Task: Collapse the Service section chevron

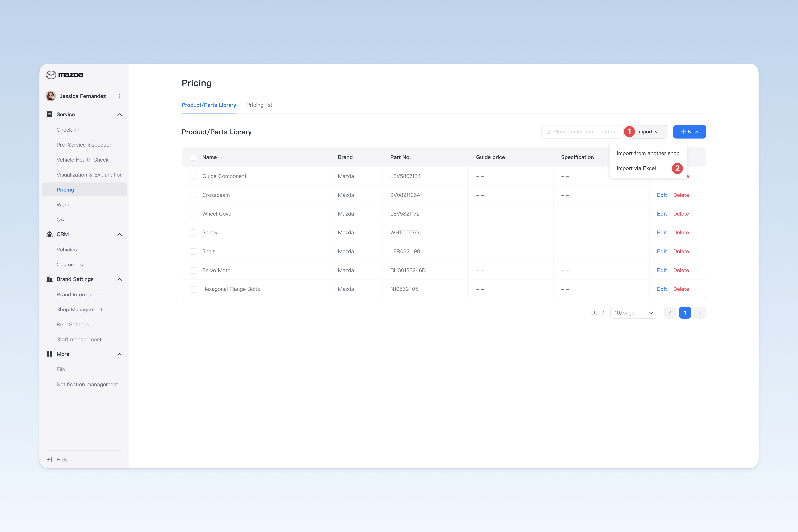Action: (x=119, y=115)
